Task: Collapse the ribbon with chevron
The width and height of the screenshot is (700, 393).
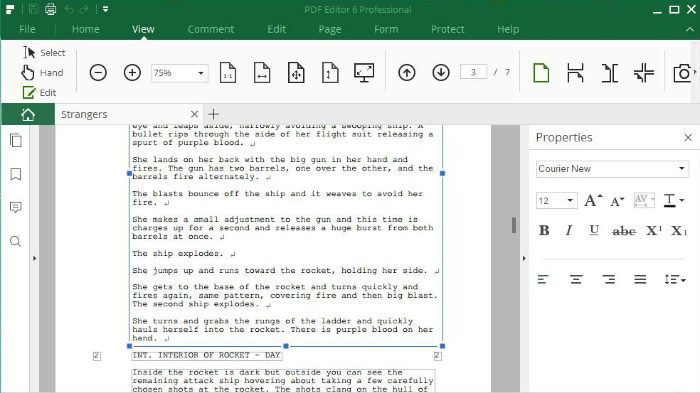Action: coord(690,29)
